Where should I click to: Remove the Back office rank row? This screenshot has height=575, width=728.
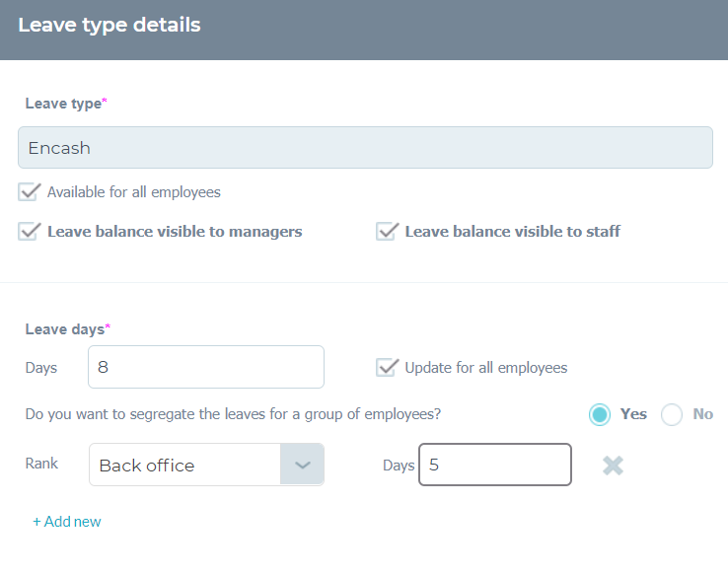point(613,466)
